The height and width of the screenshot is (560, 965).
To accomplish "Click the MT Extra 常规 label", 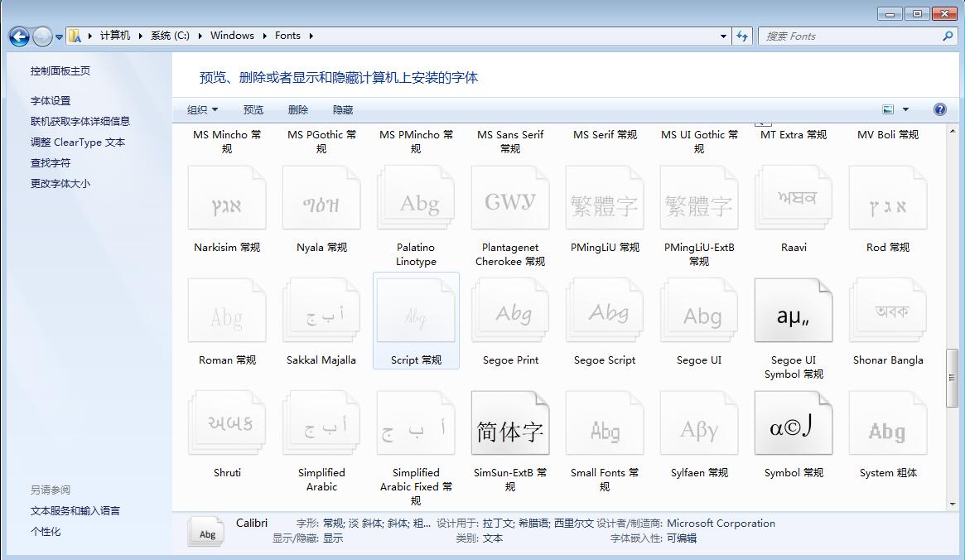I will 794,135.
